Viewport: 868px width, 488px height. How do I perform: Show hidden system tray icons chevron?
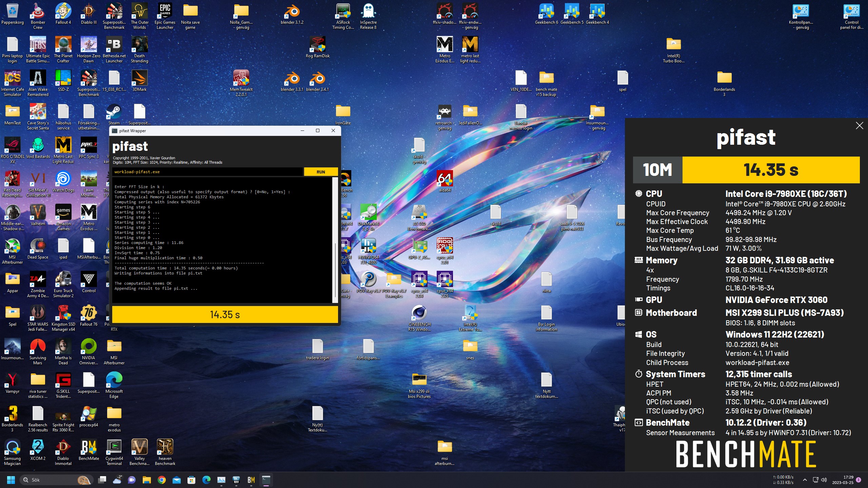805,480
